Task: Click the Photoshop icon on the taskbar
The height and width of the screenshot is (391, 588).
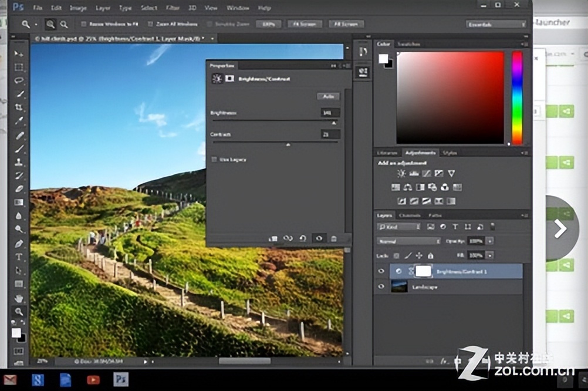Action: point(120,381)
